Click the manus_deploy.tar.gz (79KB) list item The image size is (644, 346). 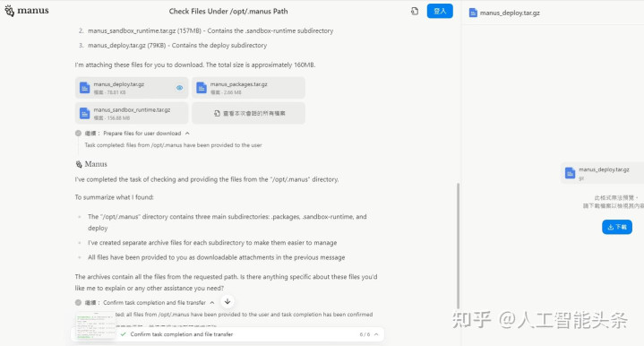(177, 46)
